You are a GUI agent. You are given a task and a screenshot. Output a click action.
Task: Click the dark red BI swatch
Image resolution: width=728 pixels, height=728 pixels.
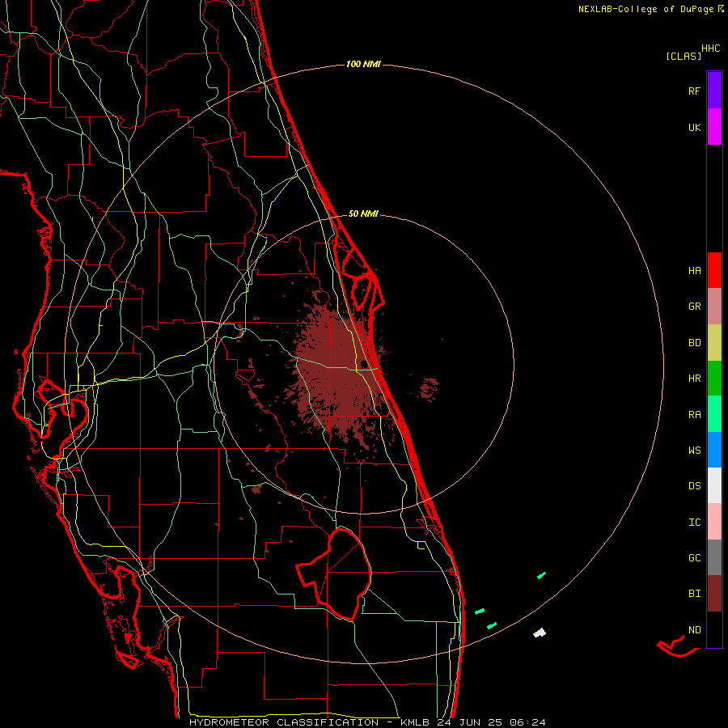pyautogui.click(x=714, y=594)
